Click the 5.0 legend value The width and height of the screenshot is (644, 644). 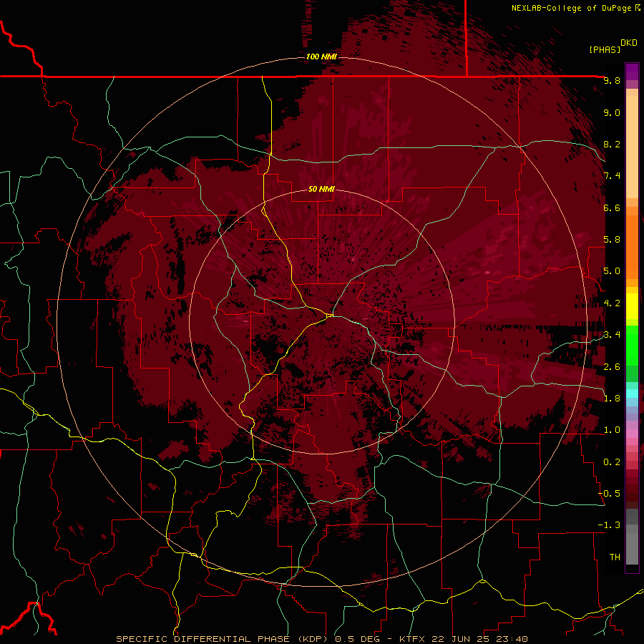click(x=612, y=271)
